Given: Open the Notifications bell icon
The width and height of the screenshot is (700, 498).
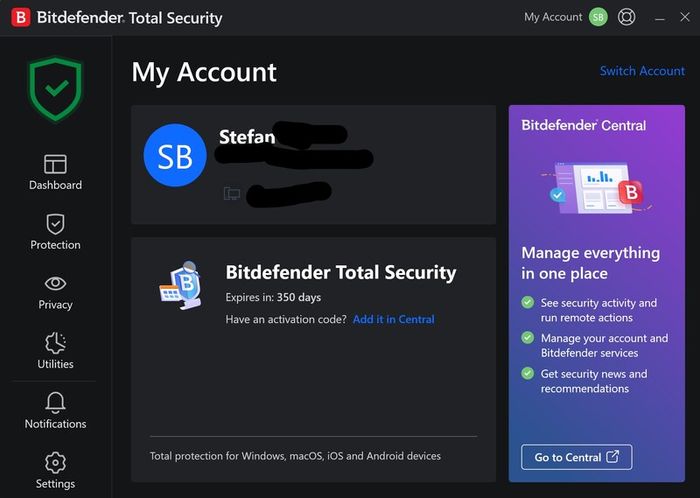Looking at the screenshot, I should [55, 403].
